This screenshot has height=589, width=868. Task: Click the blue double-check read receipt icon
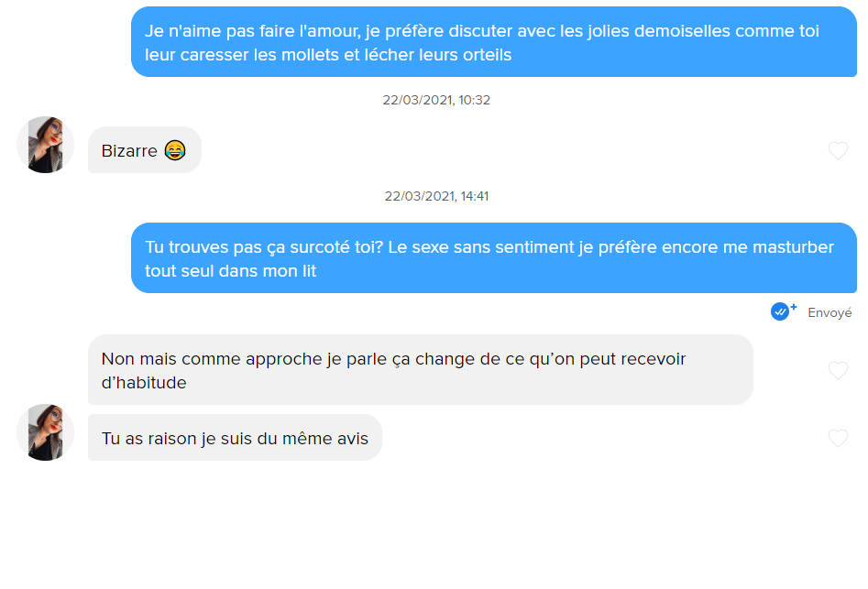[779, 312]
